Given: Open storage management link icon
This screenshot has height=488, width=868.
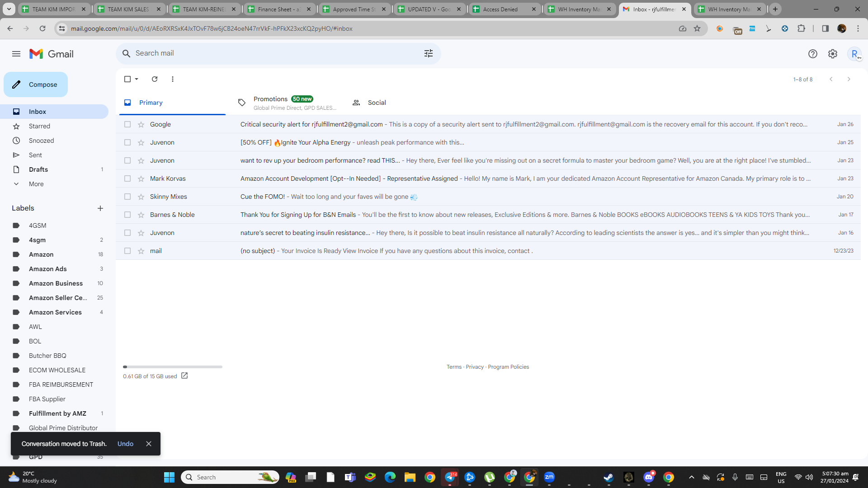Looking at the screenshot, I should (x=184, y=376).
